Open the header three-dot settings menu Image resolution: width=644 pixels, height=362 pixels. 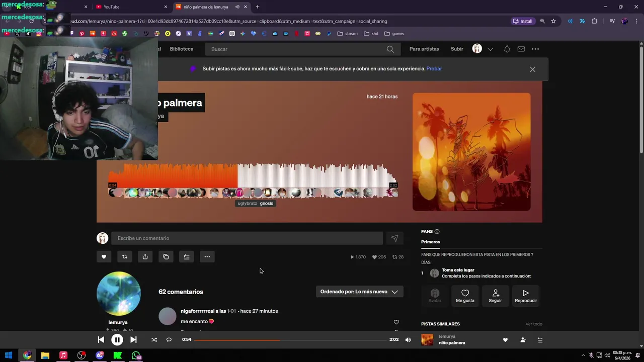(535, 49)
